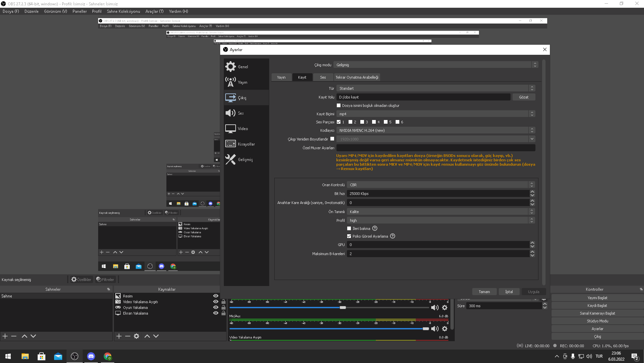Check Ses Parçası 2
The width and height of the screenshot is (644, 363).
351,122
